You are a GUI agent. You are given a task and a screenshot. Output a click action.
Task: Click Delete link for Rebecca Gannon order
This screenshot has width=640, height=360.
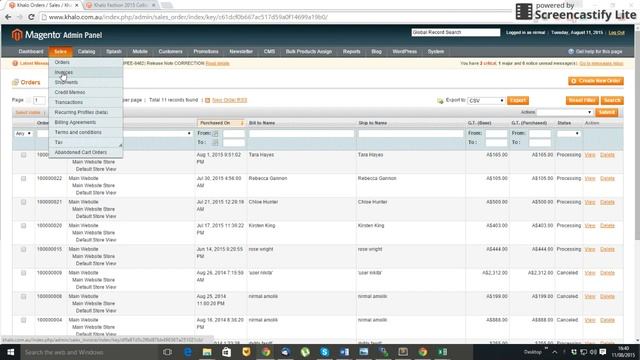tap(607, 179)
